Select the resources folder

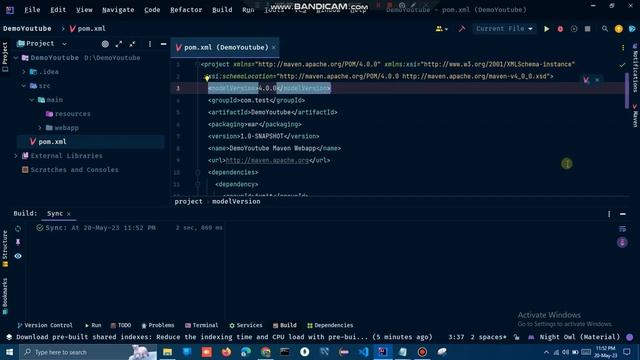tap(68, 113)
